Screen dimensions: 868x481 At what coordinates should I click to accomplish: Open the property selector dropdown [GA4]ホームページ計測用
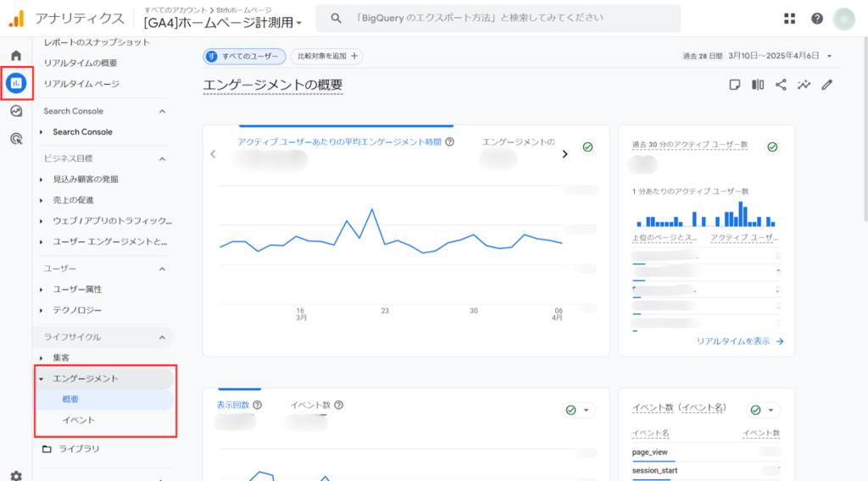pyautogui.click(x=223, y=23)
